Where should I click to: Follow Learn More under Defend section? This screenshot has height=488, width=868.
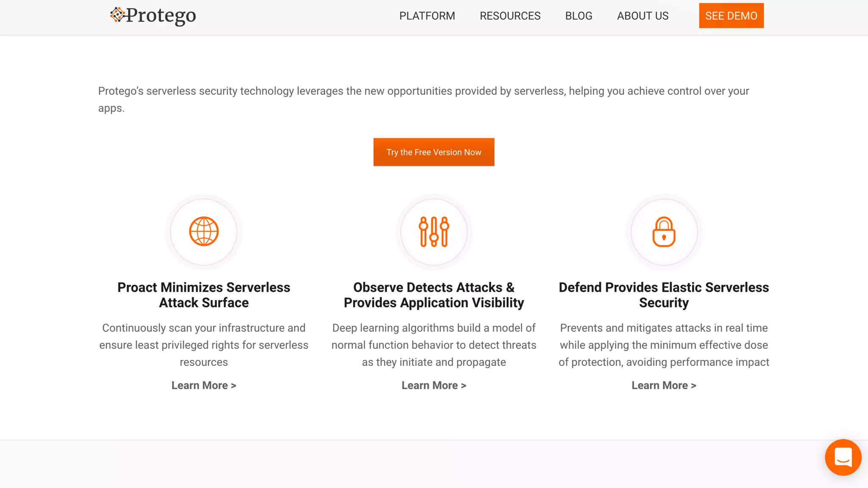(664, 385)
